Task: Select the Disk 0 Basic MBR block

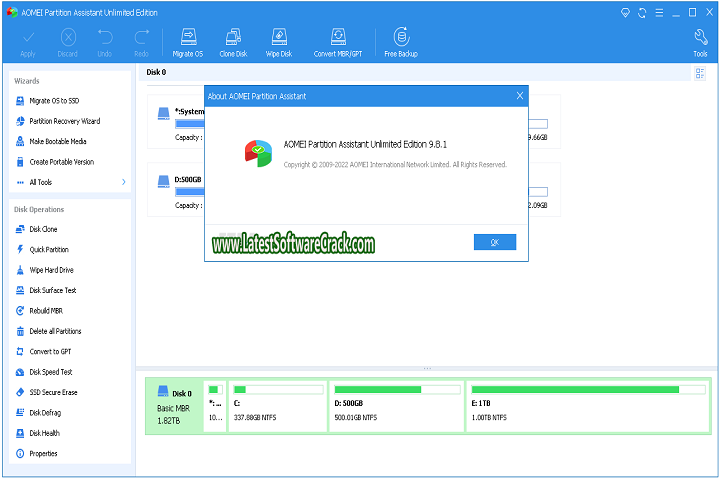Action: click(173, 405)
